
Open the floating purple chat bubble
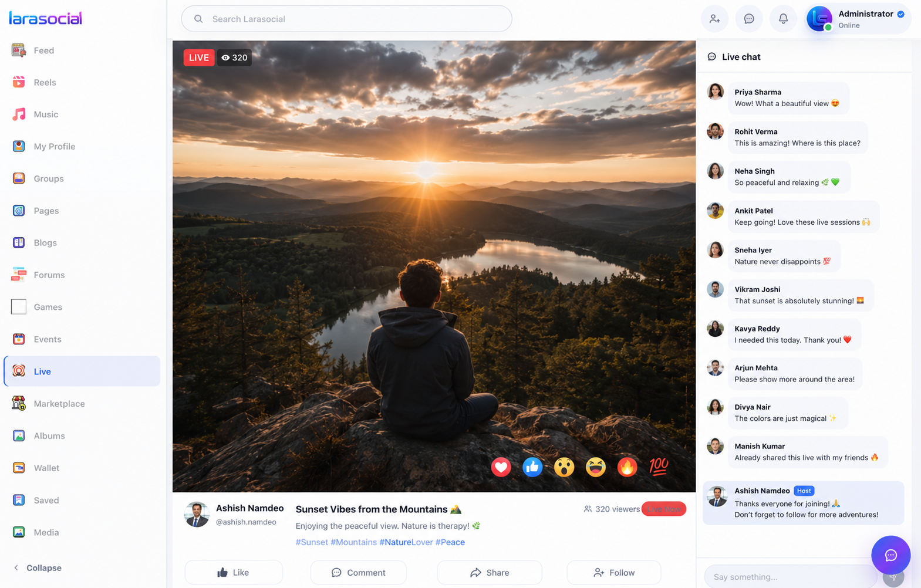tap(890, 555)
